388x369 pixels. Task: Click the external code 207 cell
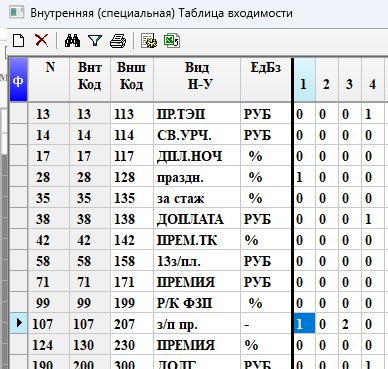132,324
